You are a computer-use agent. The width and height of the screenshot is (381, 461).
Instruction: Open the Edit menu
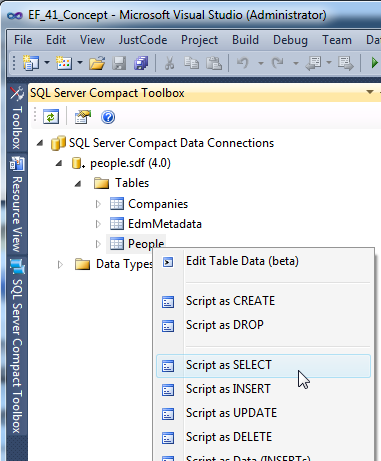pyautogui.click(x=56, y=40)
